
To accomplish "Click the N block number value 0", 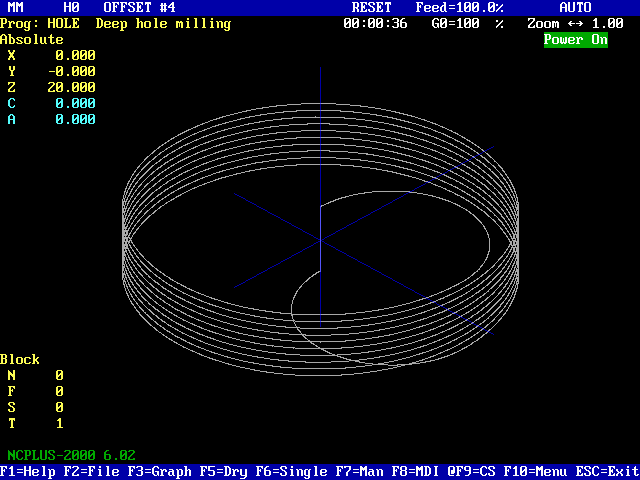I will pos(60,376).
